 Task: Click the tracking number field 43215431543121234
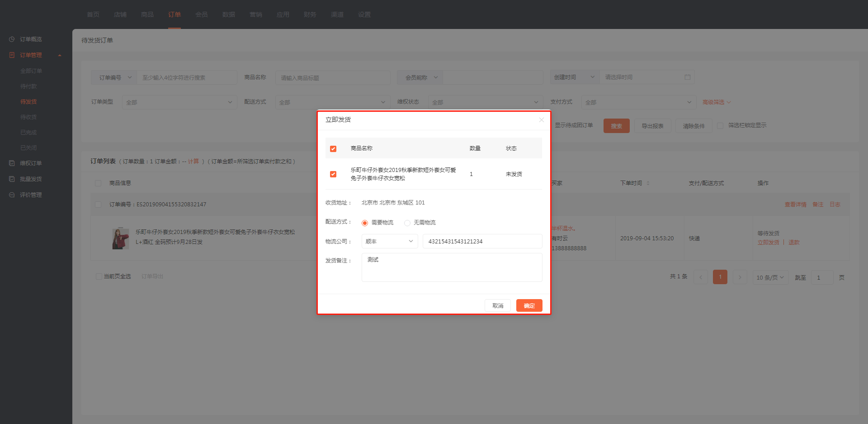(482, 241)
